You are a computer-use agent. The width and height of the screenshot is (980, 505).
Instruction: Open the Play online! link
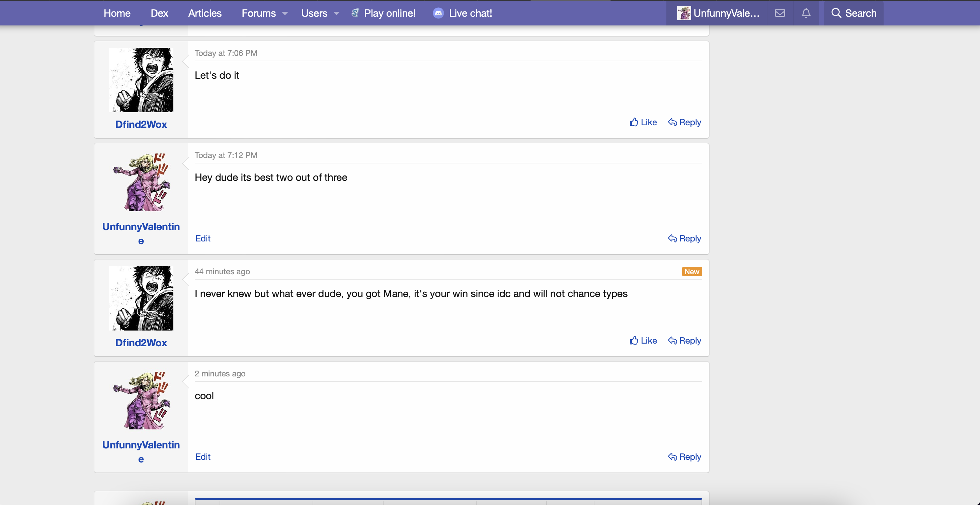click(383, 13)
